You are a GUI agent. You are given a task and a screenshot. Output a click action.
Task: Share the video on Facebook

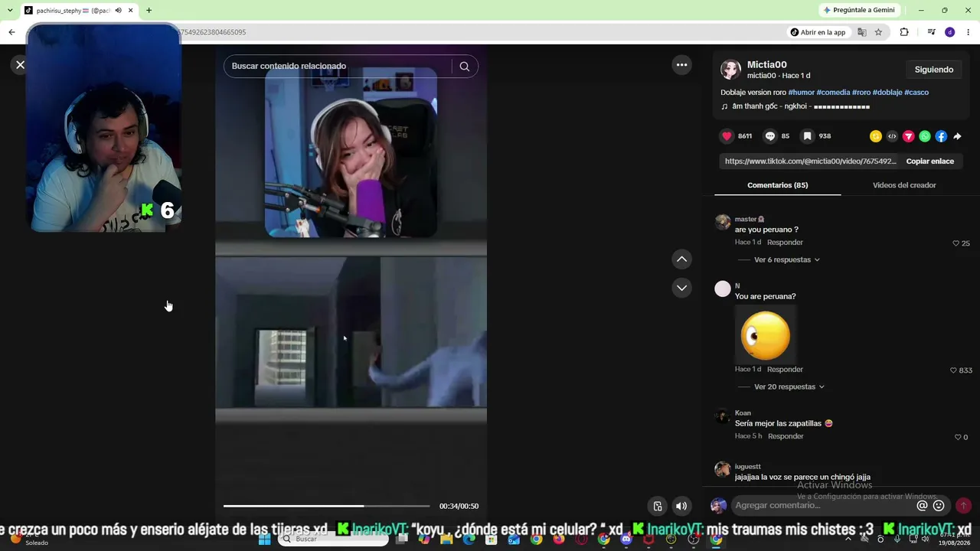941,136
